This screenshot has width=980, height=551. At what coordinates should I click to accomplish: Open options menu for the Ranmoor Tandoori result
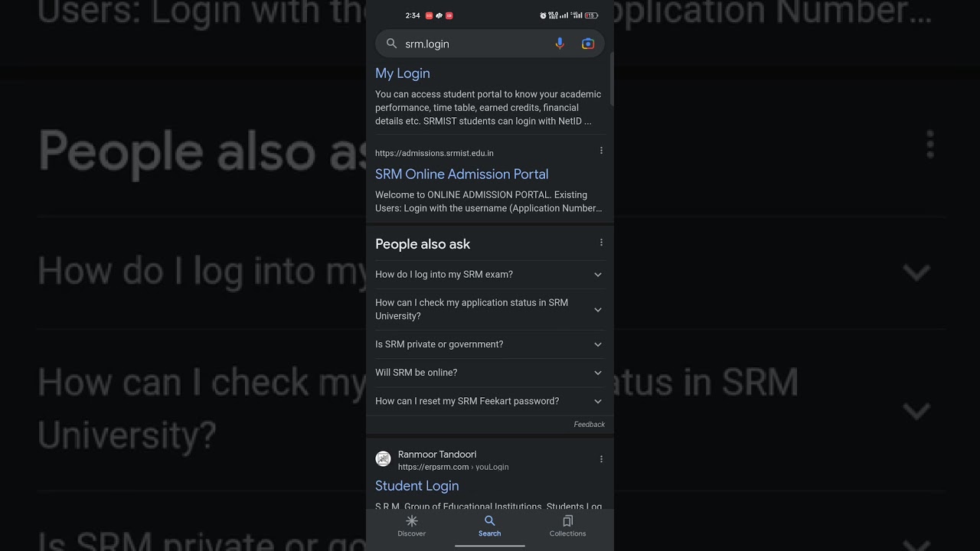[601, 459]
